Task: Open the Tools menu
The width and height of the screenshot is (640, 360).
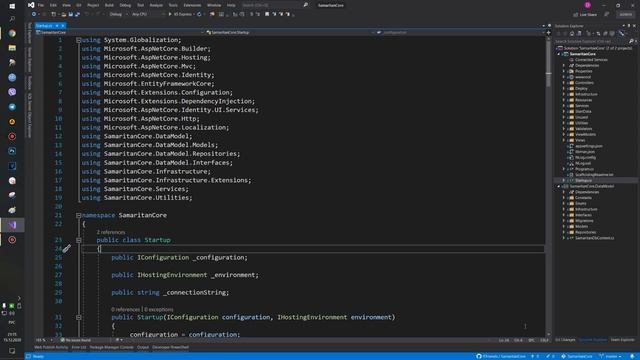Action: [x=173, y=5]
